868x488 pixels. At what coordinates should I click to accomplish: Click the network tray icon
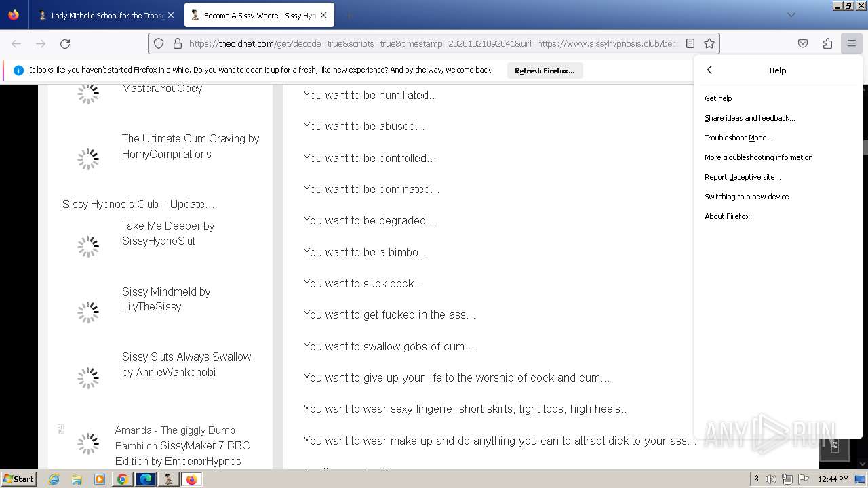[787, 479]
